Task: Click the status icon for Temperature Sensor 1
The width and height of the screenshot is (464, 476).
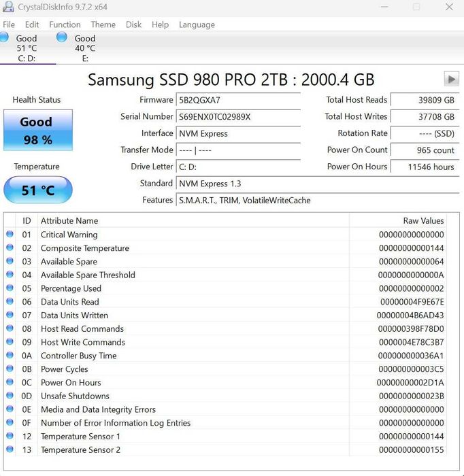Action: pos(10,436)
